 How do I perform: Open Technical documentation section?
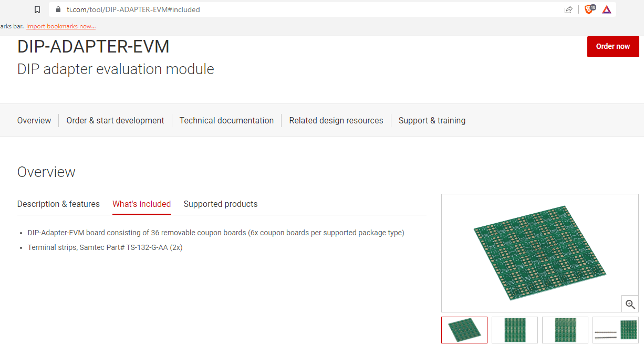point(226,120)
